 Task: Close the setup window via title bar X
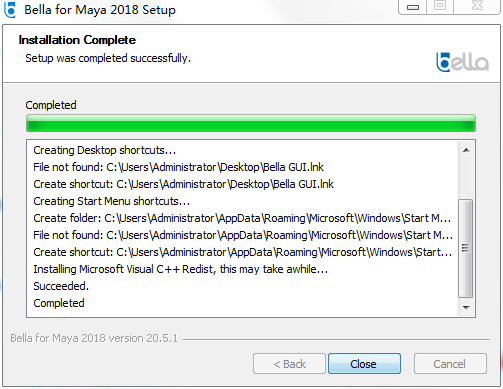[477, 7]
